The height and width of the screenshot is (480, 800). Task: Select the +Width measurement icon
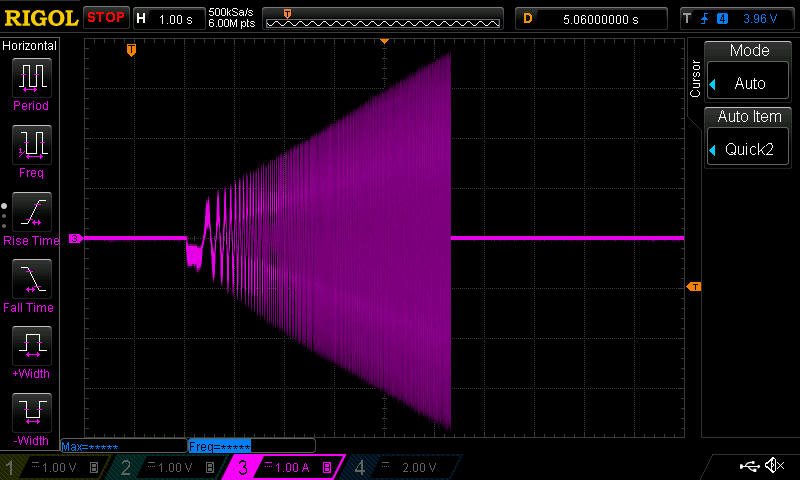[x=32, y=345]
